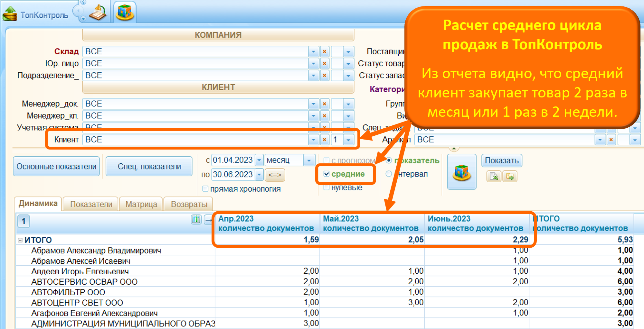
Task: Open the Менеджер_кл. dropdown list
Action: coord(313,115)
